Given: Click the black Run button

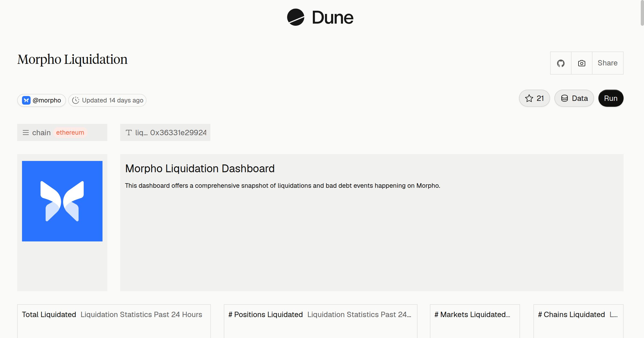Looking at the screenshot, I should (611, 98).
